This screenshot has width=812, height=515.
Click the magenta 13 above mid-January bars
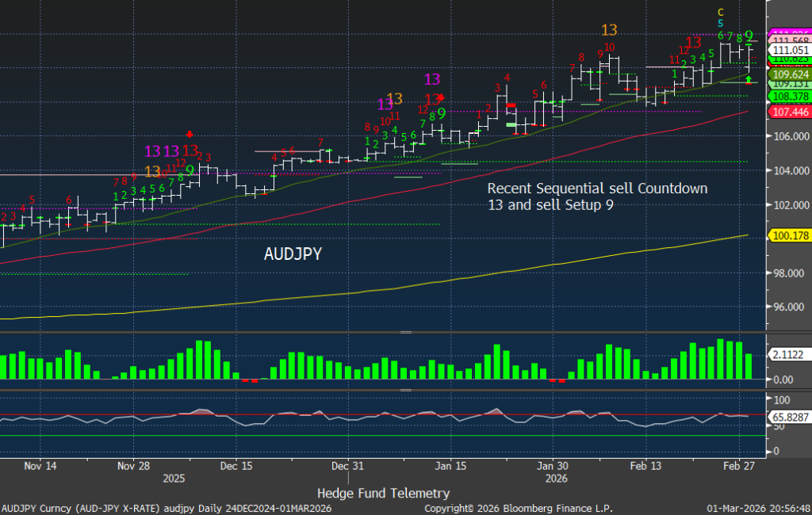[x=432, y=79]
